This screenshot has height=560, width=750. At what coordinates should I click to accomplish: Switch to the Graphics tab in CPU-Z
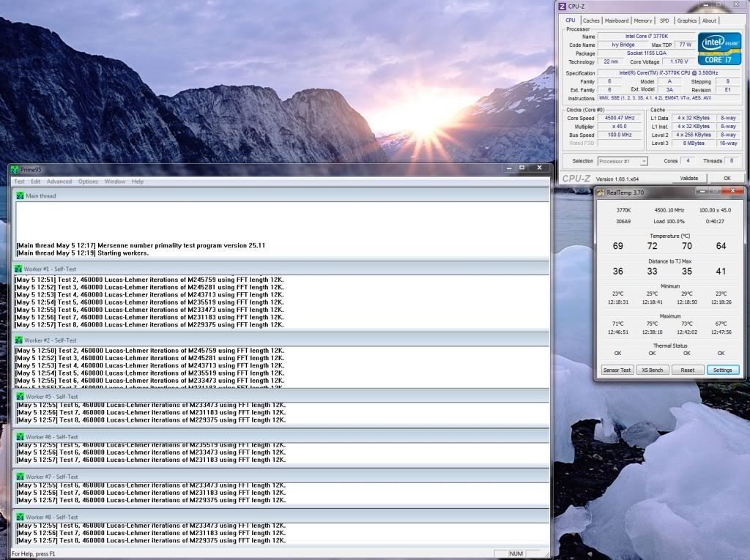click(686, 20)
